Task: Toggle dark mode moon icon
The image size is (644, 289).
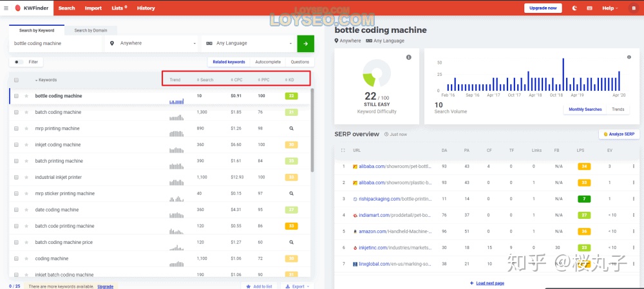Action: click(574, 8)
